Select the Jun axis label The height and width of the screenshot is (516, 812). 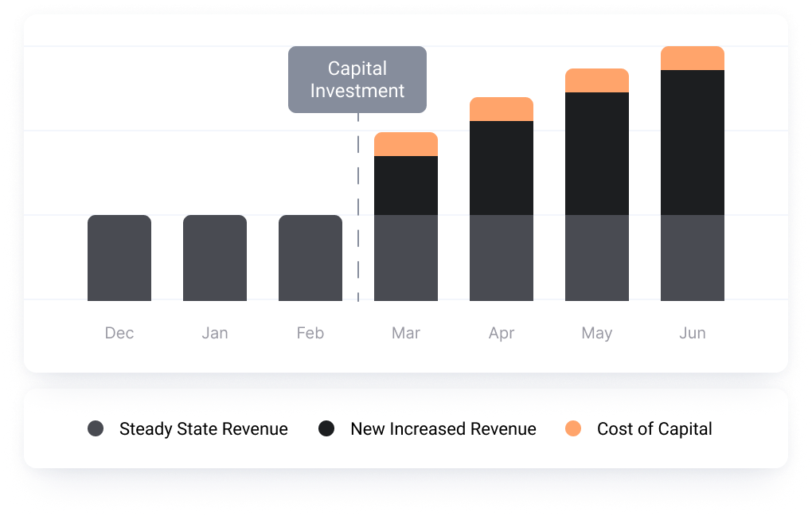693,333
